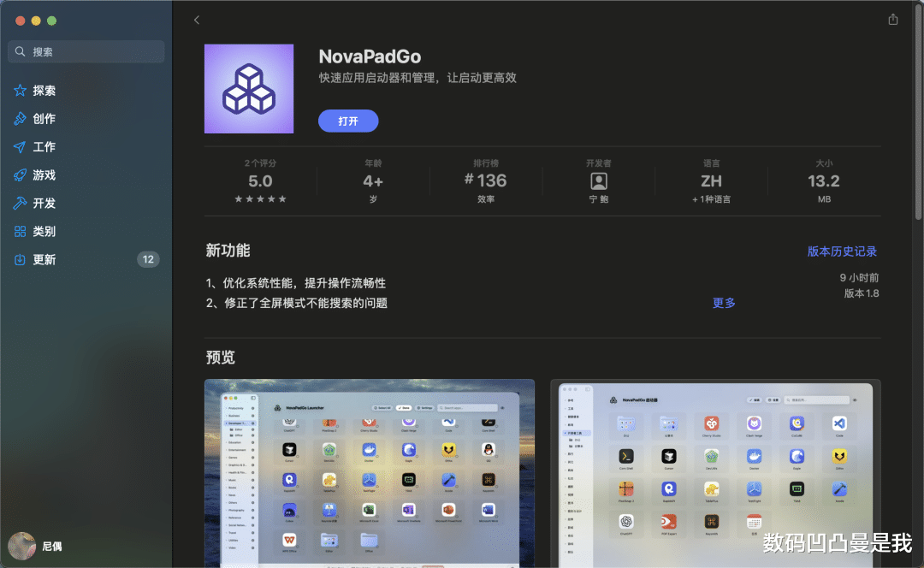
Task: Click the 13.2 MB size value
Action: (x=824, y=180)
